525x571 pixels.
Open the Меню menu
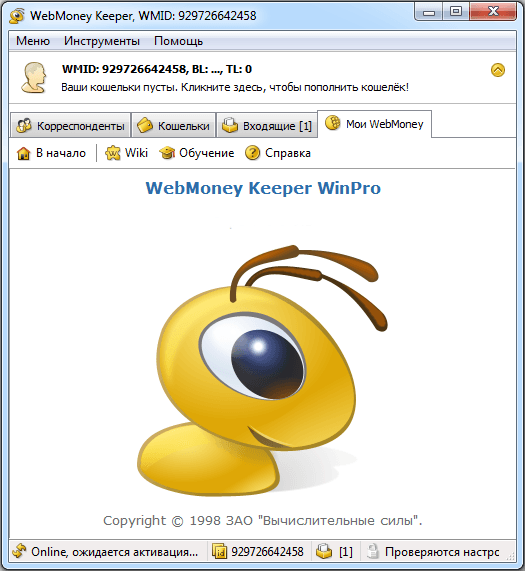point(33,41)
